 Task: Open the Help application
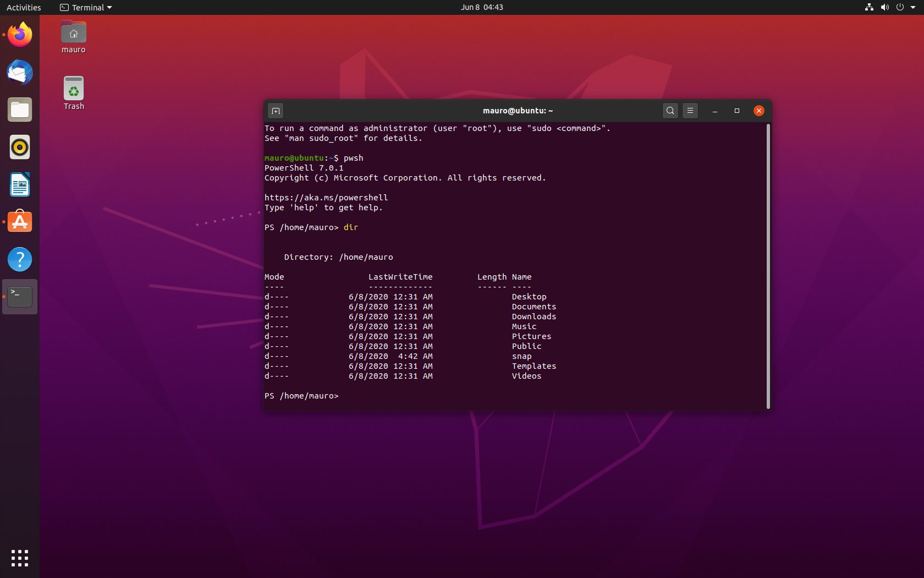point(19,259)
